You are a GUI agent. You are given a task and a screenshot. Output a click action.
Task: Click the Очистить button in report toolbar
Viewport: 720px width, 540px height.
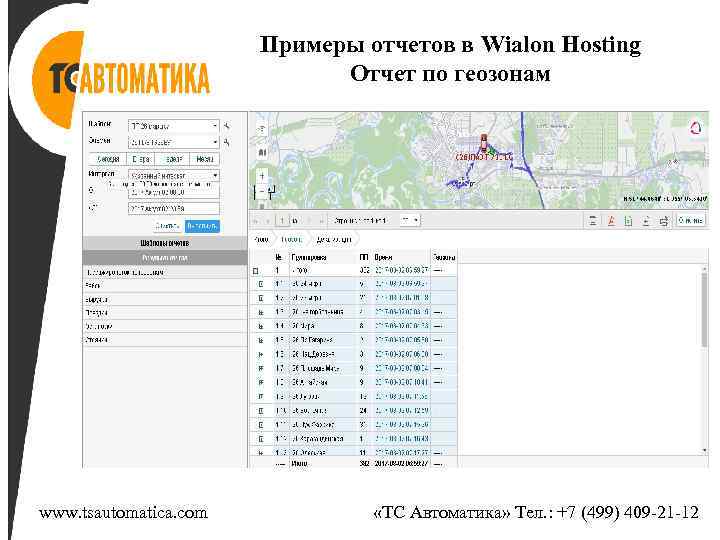coord(691,221)
